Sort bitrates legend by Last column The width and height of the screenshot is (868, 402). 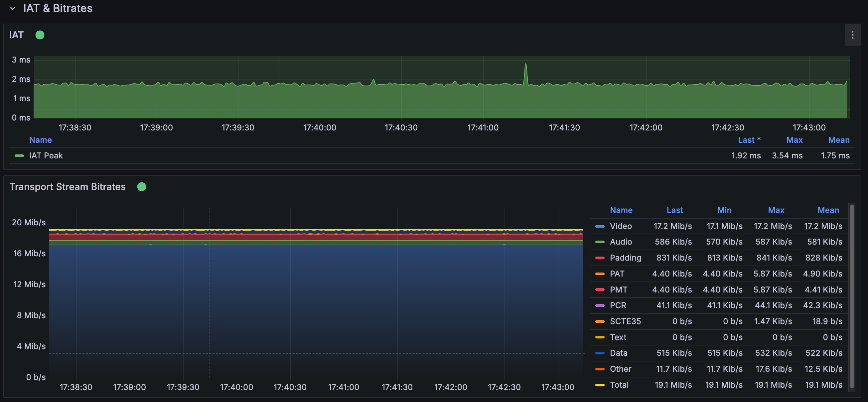[674, 210]
